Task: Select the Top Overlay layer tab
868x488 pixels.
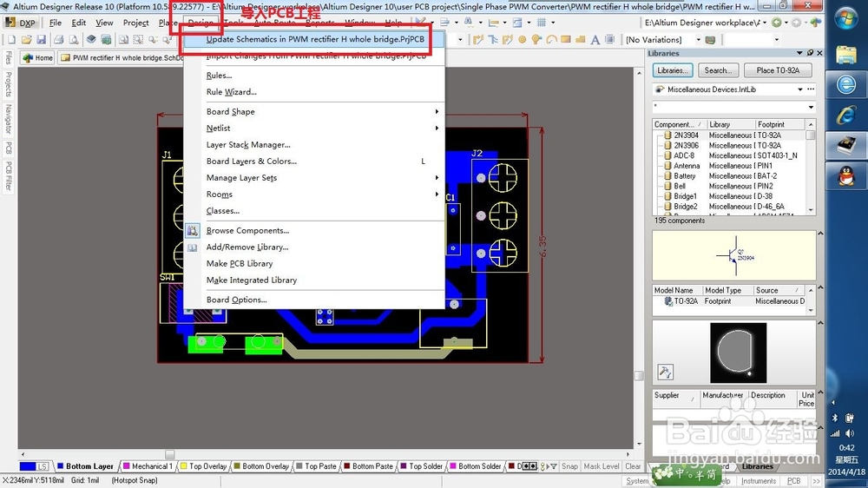Action: (x=203, y=466)
